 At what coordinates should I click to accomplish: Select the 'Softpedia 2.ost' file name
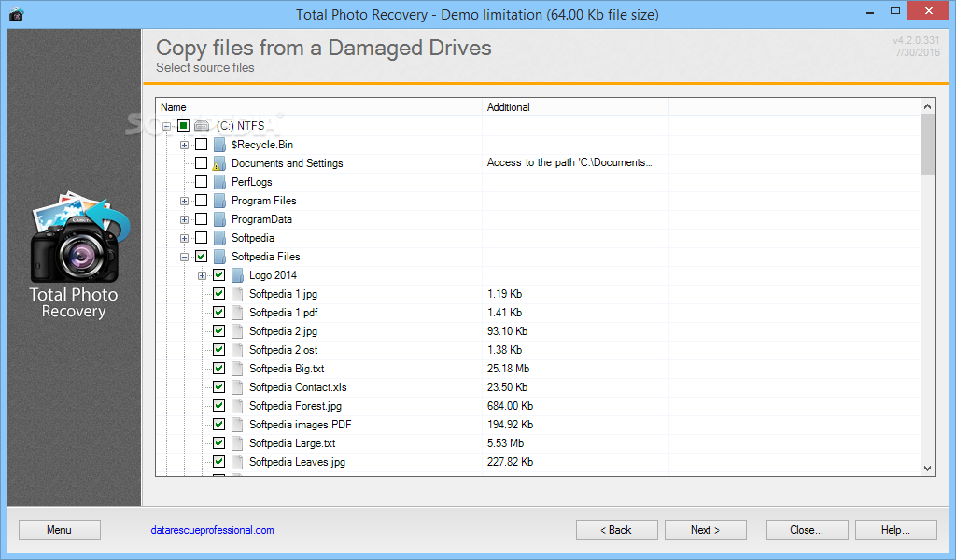[283, 350]
